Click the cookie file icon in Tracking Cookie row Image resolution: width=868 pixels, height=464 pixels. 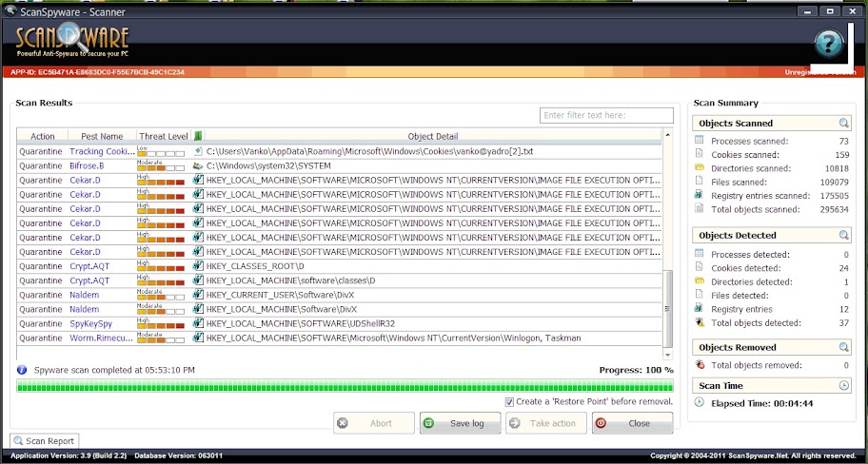pyautogui.click(x=198, y=151)
